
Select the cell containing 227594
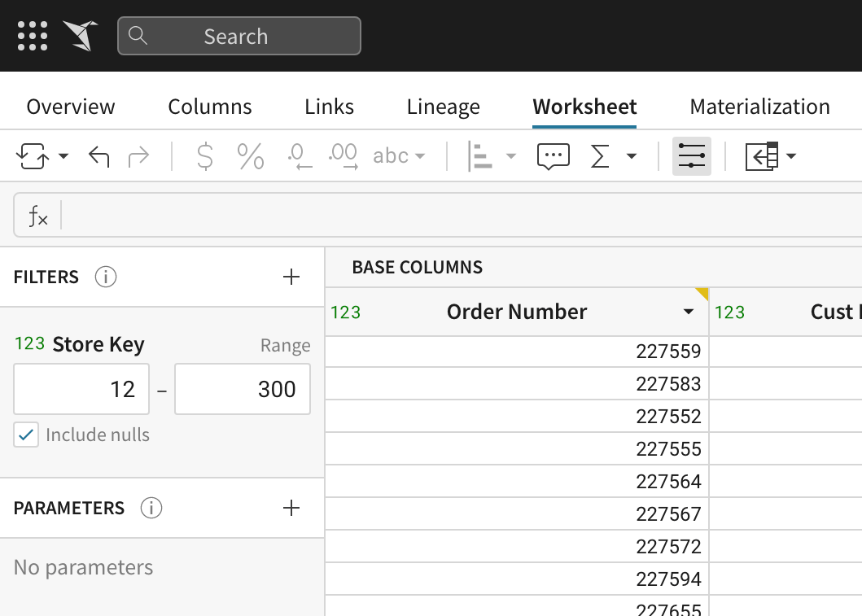click(517, 579)
